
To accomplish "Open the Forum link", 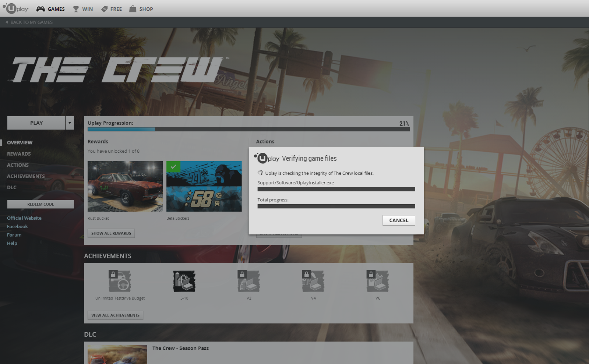I will point(14,235).
